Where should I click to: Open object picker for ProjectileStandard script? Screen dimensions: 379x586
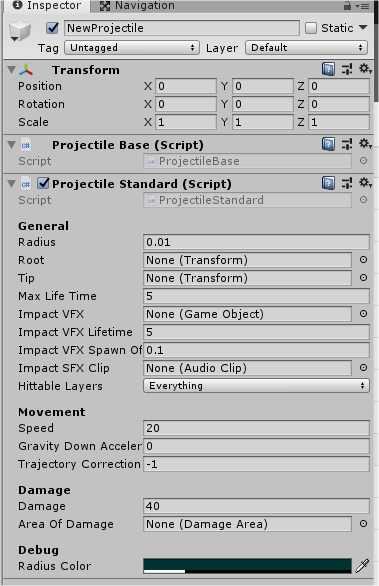tap(363, 200)
